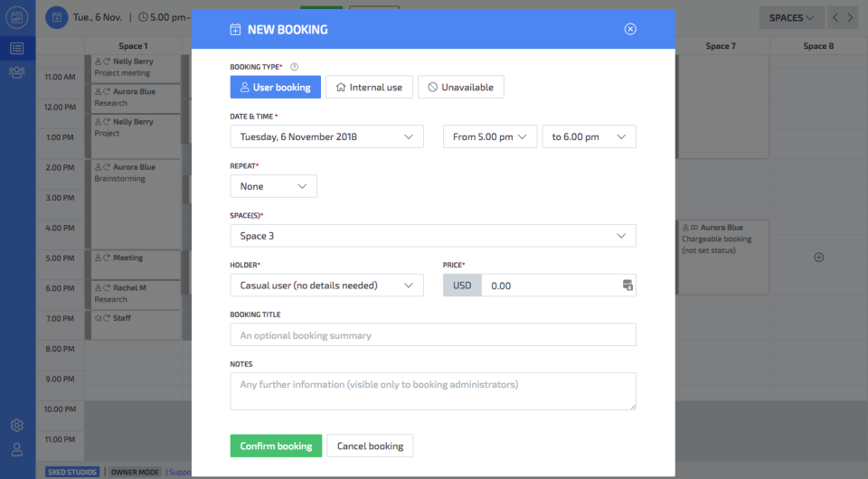Open Nelly Berry Project meeting booking
Viewport: 868px width, 479px height.
pos(133,68)
